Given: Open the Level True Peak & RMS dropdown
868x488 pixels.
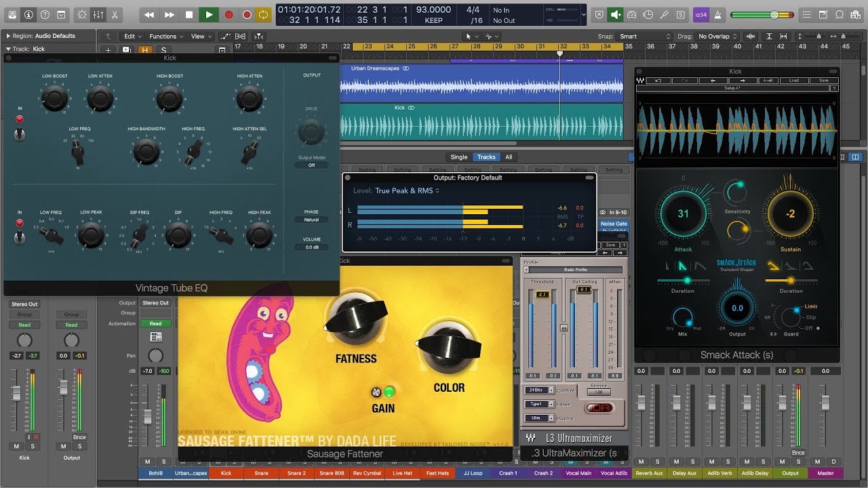Looking at the screenshot, I should (x=407, y=190).
